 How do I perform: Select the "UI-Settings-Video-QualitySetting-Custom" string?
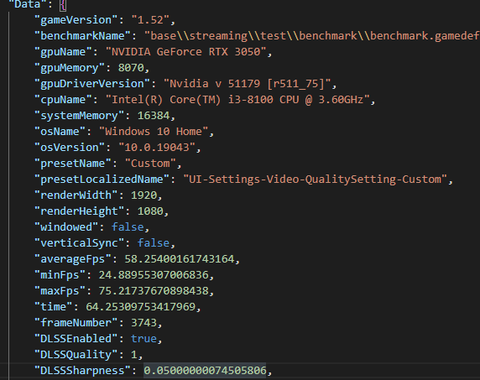point(315,180)
